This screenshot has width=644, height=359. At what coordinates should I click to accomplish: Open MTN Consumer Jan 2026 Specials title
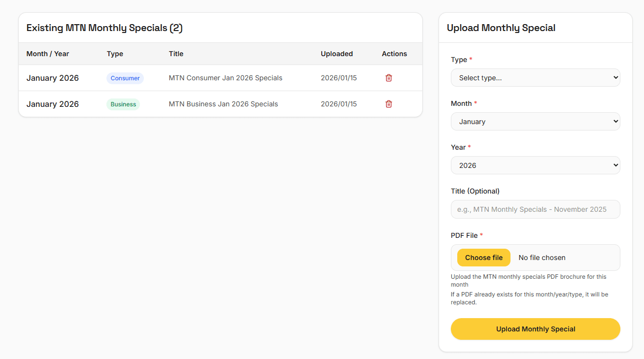pyautogui.click(x=225, y=78)
